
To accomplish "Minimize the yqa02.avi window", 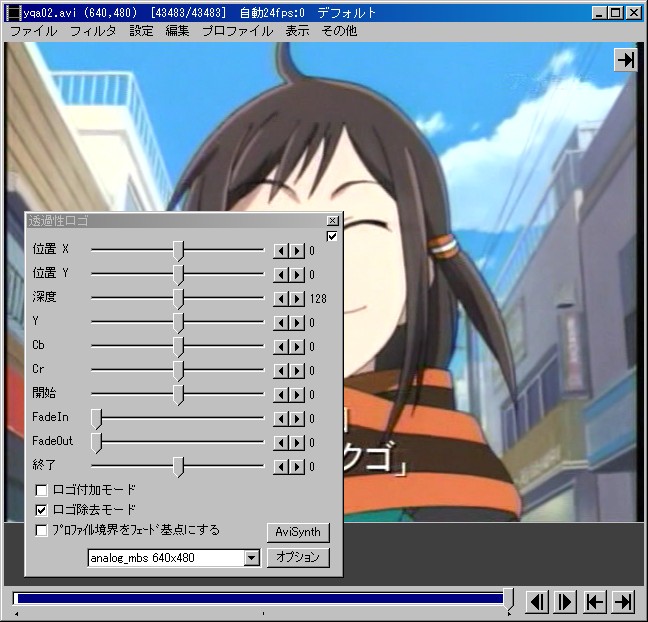I will click(600, 13).
